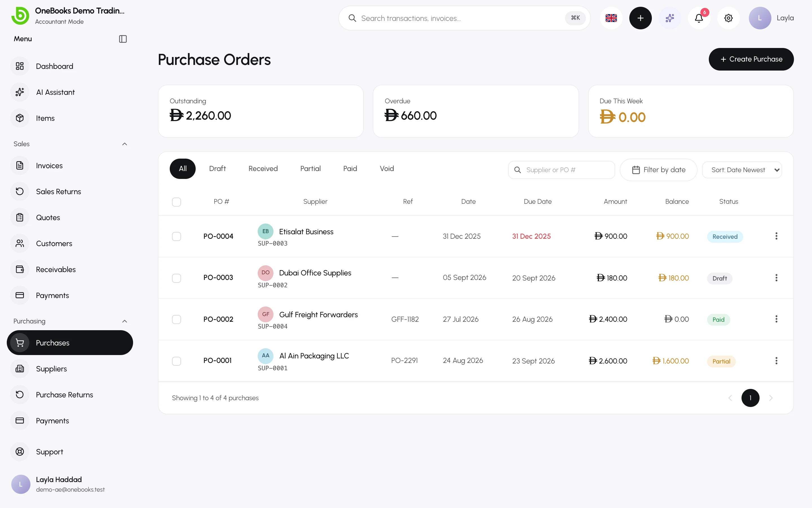Open Payments under Purchasing
Screen dimensions: 812x508
coord(70,421)
